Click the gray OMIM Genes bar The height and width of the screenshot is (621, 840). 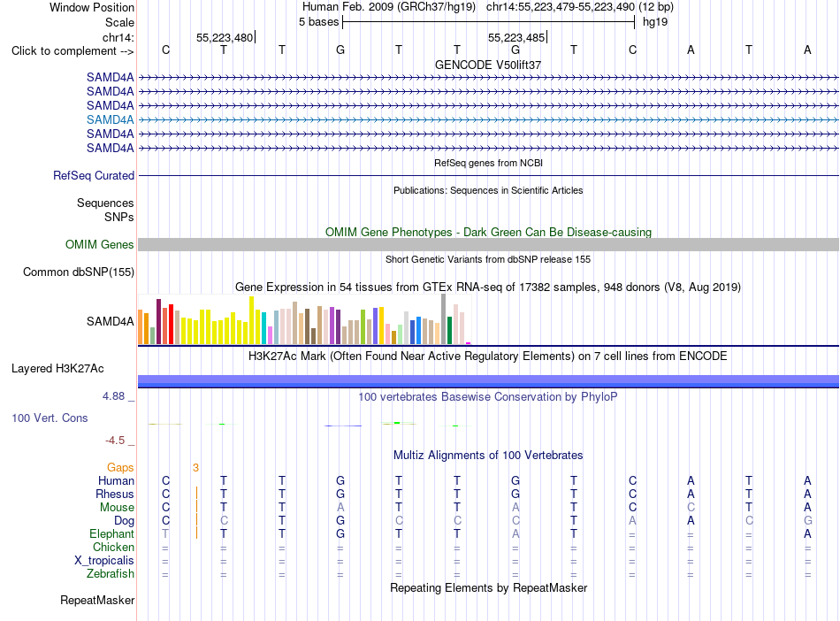point(488,244)
